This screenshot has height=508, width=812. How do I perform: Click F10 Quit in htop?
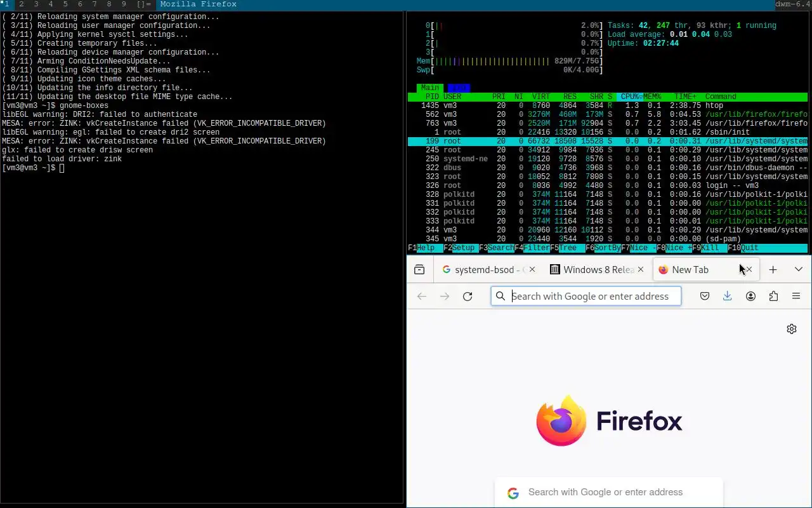click(743, 248)
